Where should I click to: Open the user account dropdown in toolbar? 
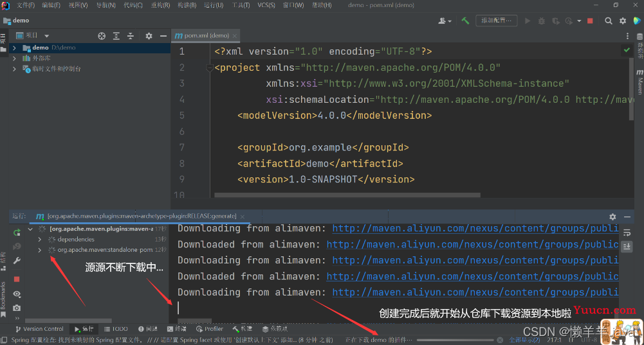[445, 21]
